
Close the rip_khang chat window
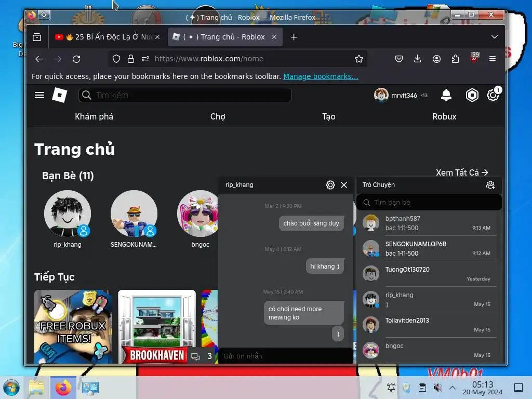pyautogui.click(x=344, y=185)
